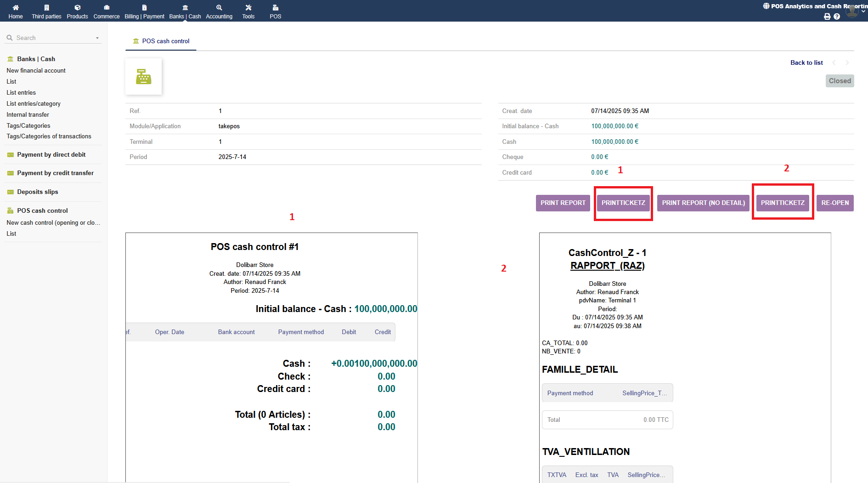This screenshot has height=483, width=868.
Task: Open the help question mark icon
Action: click(x=837, y=17)
